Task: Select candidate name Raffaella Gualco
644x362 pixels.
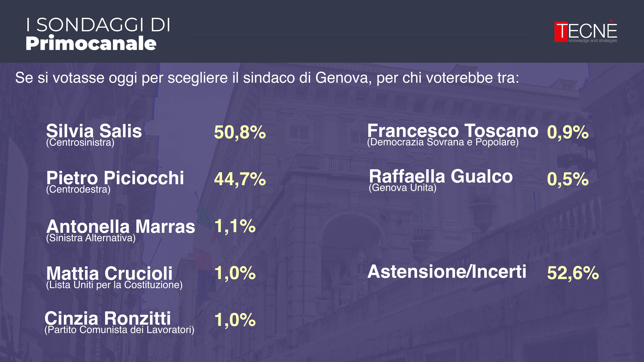Action: 441,176
